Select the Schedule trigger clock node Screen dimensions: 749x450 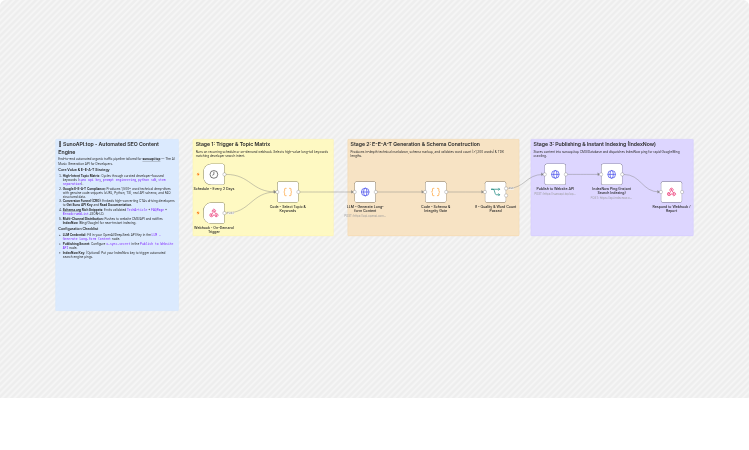[x=214, y=174]
